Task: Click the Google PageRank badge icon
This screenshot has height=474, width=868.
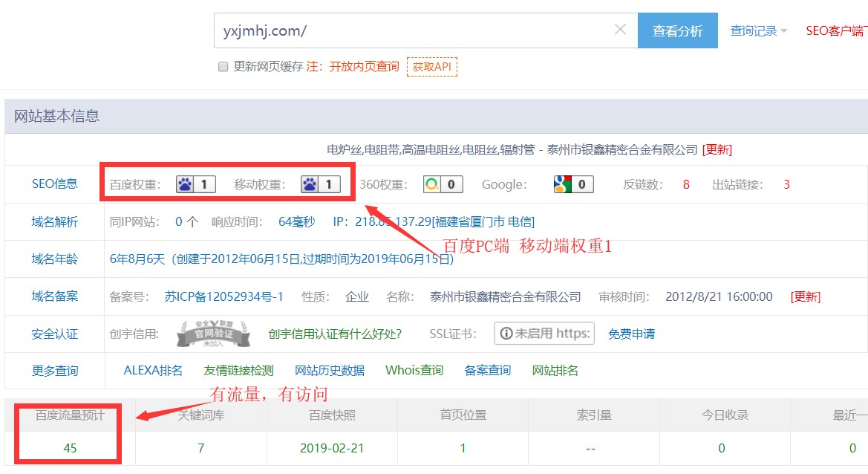Action: 573,184
